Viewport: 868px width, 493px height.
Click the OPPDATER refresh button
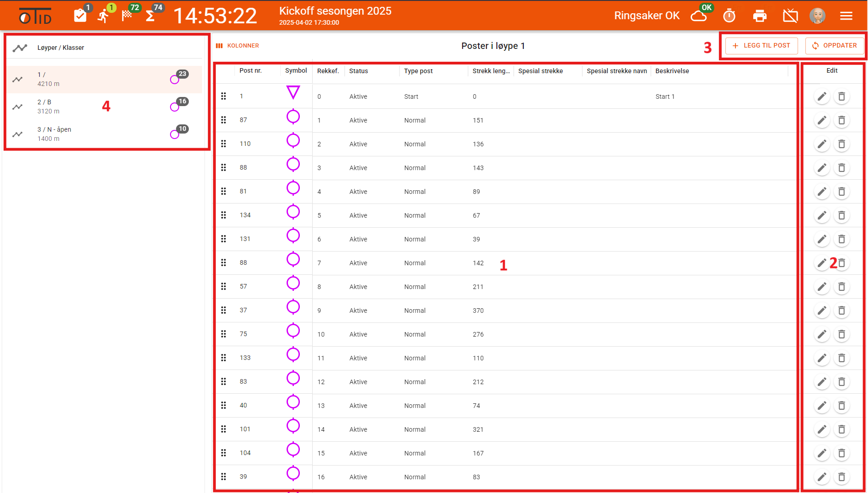tap(835, 46)
